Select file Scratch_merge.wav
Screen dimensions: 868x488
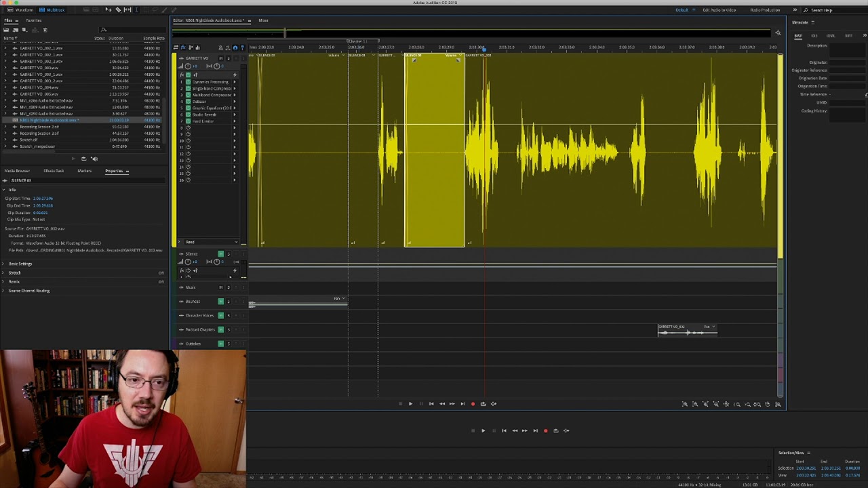click(x=37, y=146)
